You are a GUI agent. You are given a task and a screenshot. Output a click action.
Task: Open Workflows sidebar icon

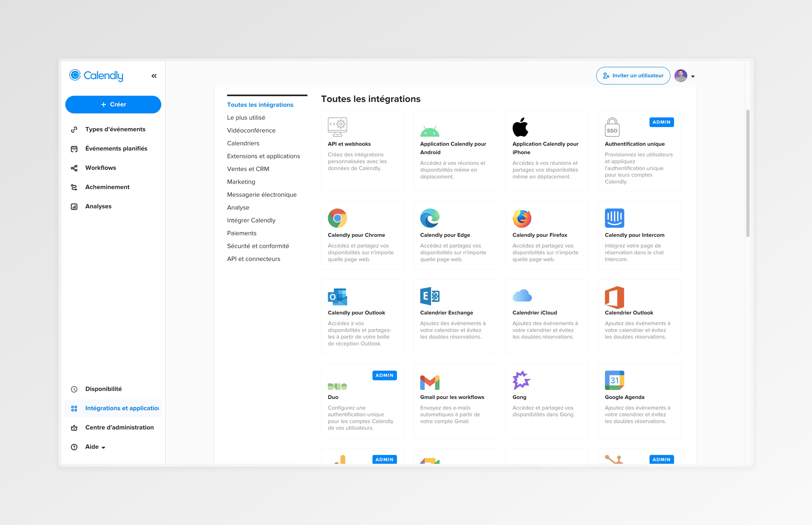(74, 168)
